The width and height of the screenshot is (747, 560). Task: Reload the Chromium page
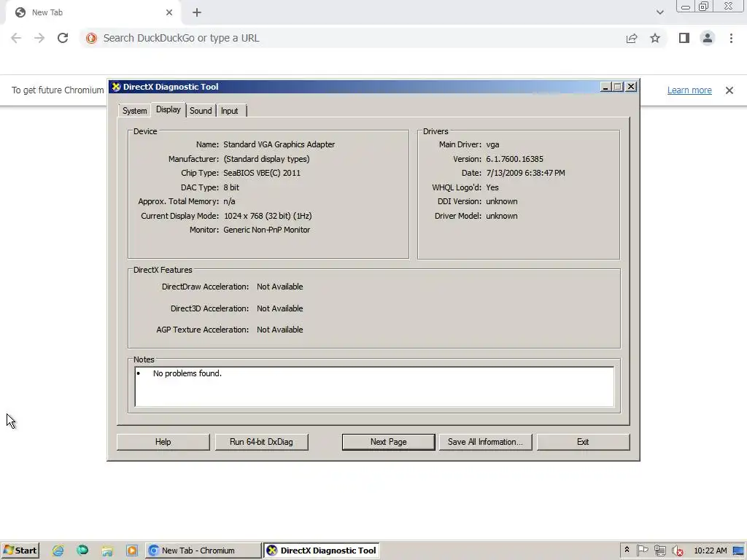[x=63, y=38]
